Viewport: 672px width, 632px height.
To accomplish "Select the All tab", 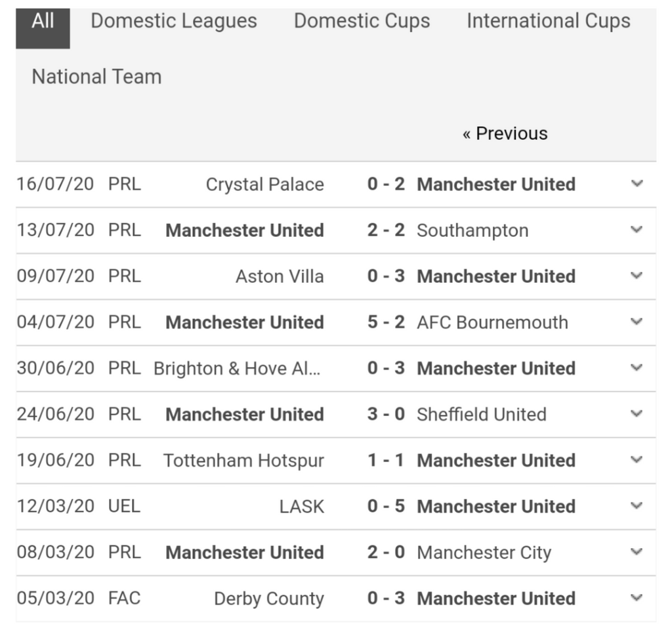I will tap(43, 22).
